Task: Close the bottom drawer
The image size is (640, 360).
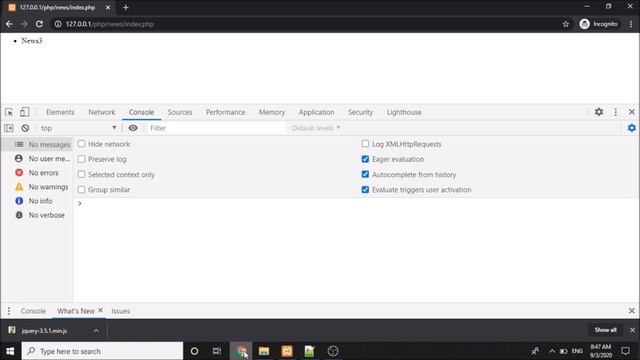Action: coord(632,311)
